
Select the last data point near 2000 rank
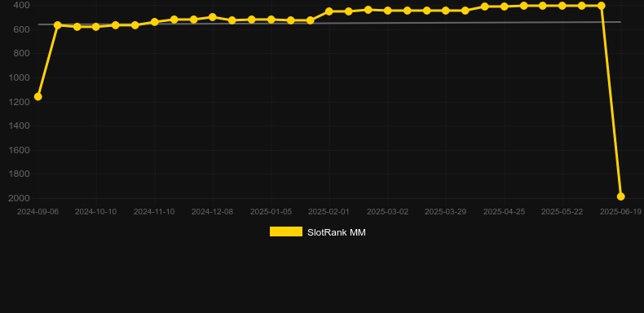click(620, 196)
